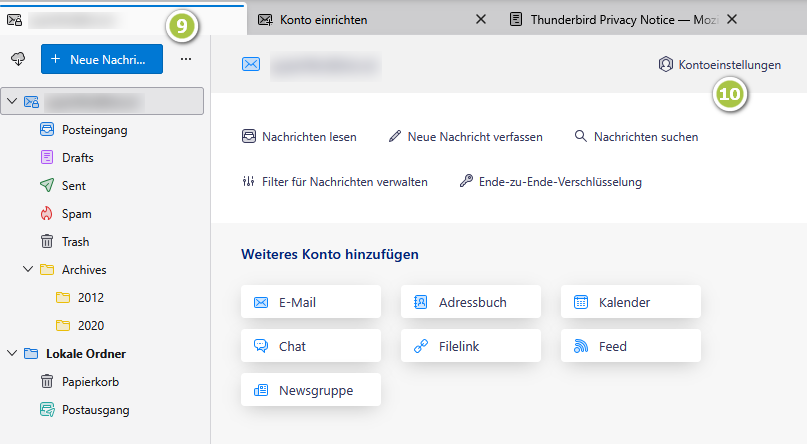
Task: Click the magnifier search icon
Action: pyautogui.click(x=581, y=136)
